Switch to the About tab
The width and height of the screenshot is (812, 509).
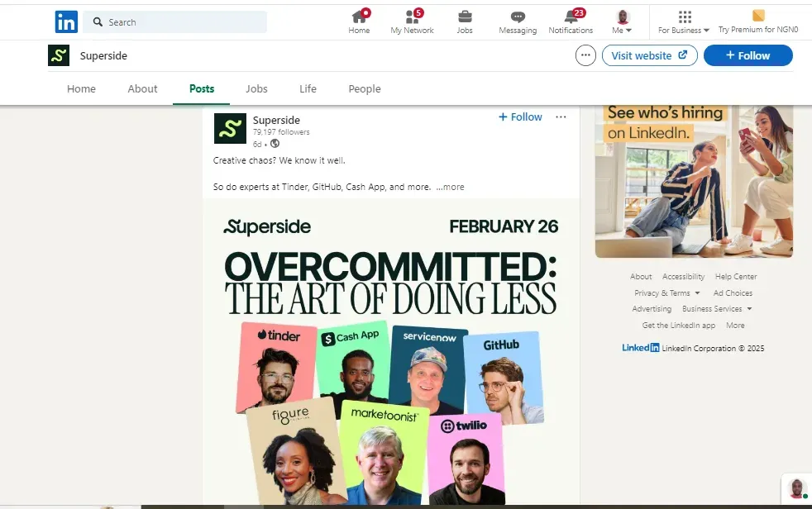142,88
